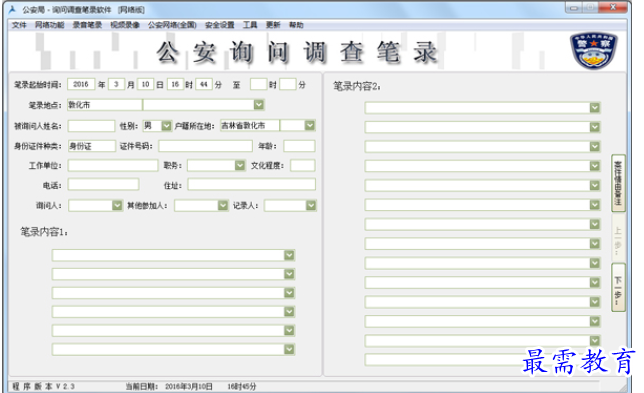Focus the 工作单位 input field
The height and width of the screenshot is (393, 644).
click(113, 165)
